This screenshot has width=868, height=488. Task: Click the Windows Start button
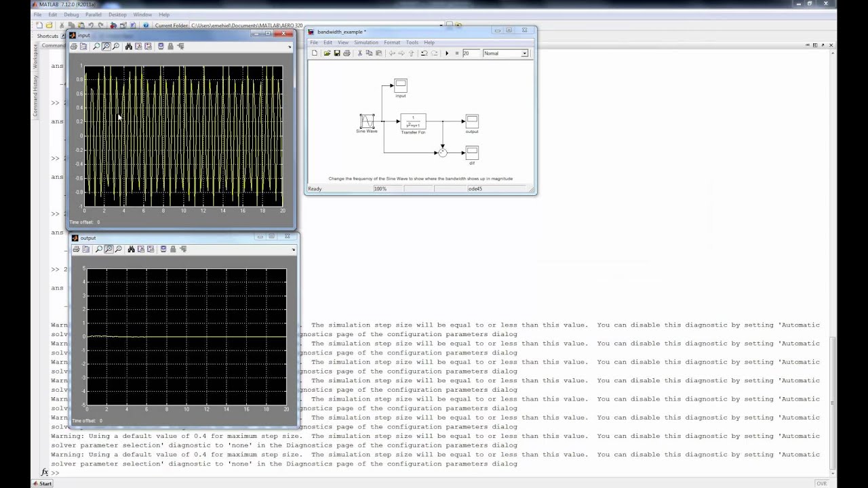tap(42, 483)
